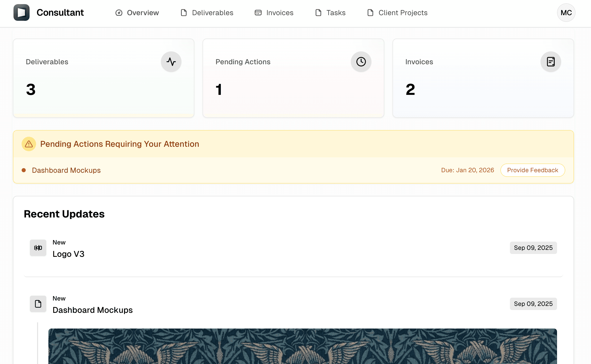This screenshot has width=591, height=364.
Task: Click the warning triangle in the alert banner
Action: (x=29, y=144)
